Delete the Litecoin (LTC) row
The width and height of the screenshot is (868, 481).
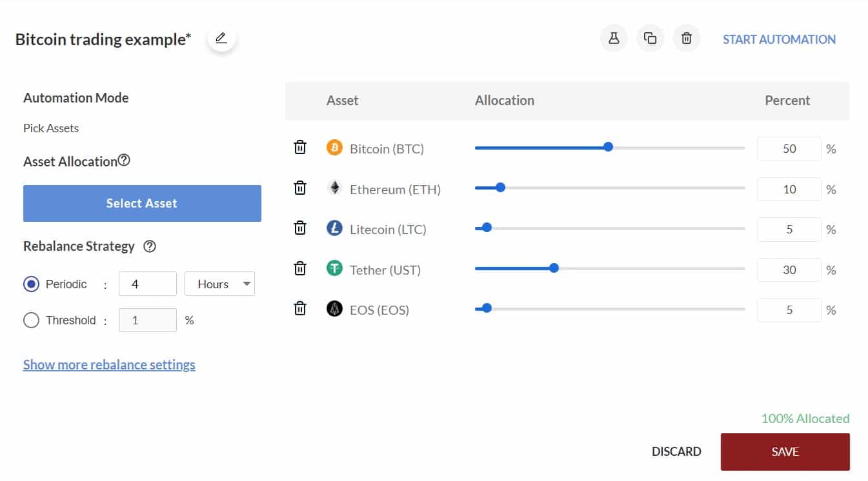[300, 228]
